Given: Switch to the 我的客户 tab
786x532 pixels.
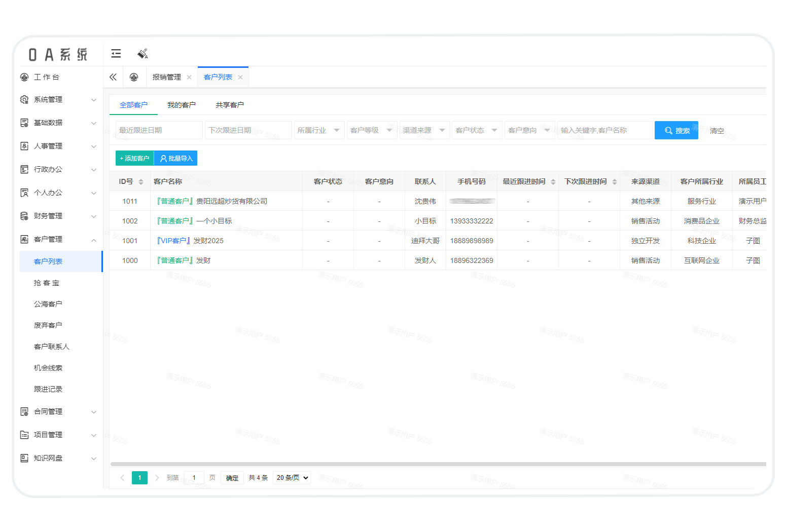Looking at the screenshot, I should (x=182, y=105).
